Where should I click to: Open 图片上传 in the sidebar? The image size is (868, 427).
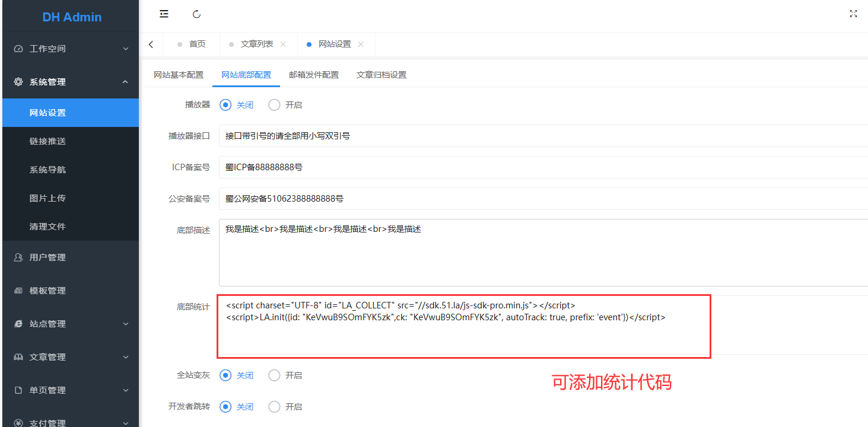pos(71,198)
